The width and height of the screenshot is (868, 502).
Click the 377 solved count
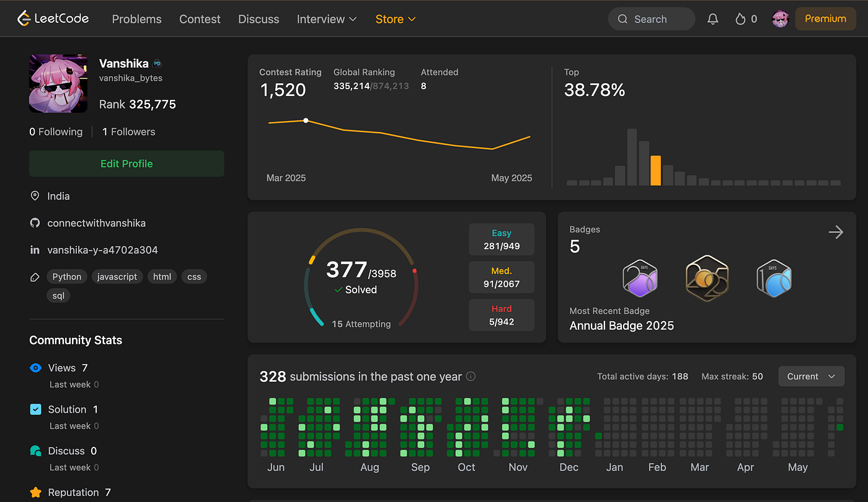pos(347,270)
